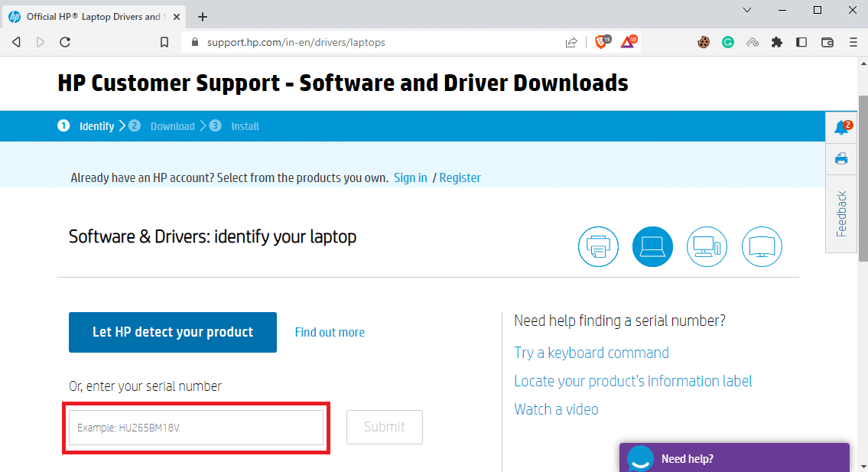The height and width of the screenshot is (472, 868).
Task: Select the printer product category icon
Action: [598, 246]
